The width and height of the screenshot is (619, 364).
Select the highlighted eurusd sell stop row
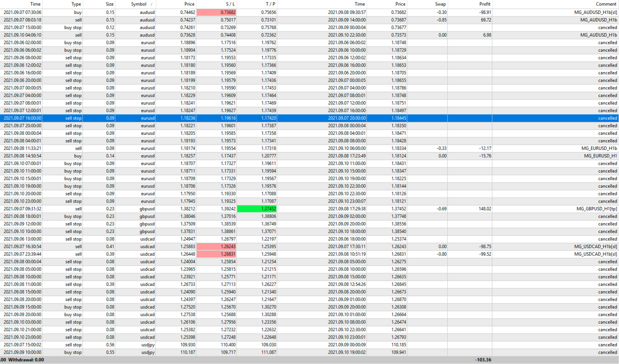[x=147, y=118]
